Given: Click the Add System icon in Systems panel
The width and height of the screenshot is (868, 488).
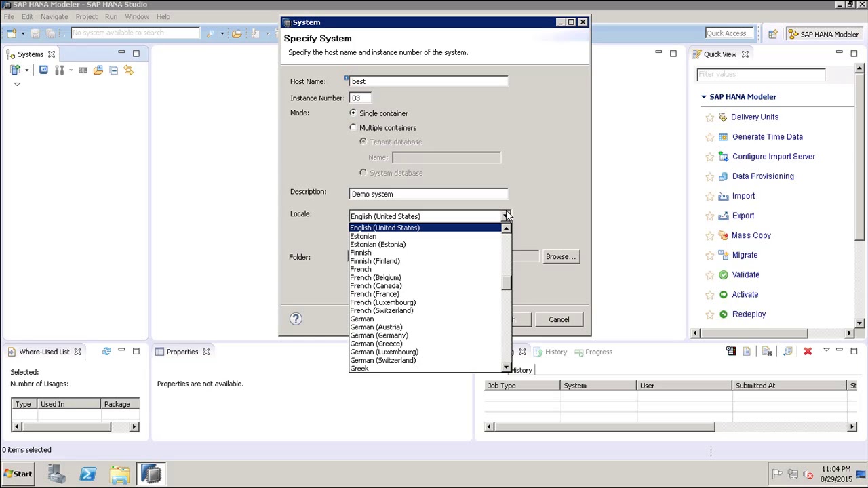Looking at the screenshot, I should [x=15, y=70].
